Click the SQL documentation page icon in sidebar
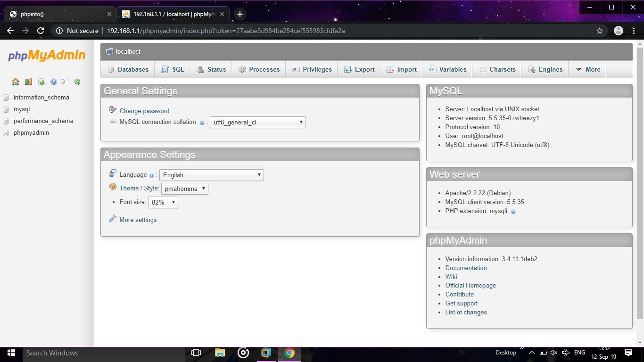Viewport: 644px width, 362px height. coord(65,82)
